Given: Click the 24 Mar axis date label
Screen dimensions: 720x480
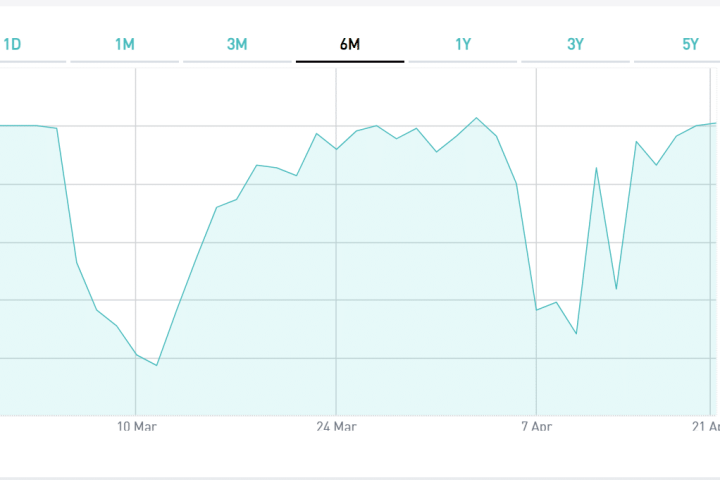Looking at the screenshot, I should pyautogui.click(x=336, y=427).
